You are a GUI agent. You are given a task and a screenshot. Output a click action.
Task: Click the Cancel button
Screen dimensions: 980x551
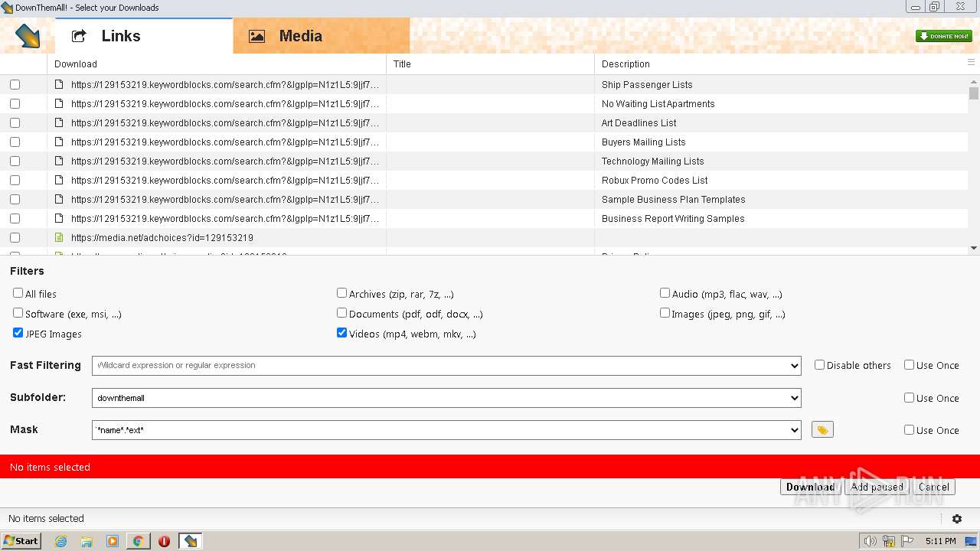934,487
